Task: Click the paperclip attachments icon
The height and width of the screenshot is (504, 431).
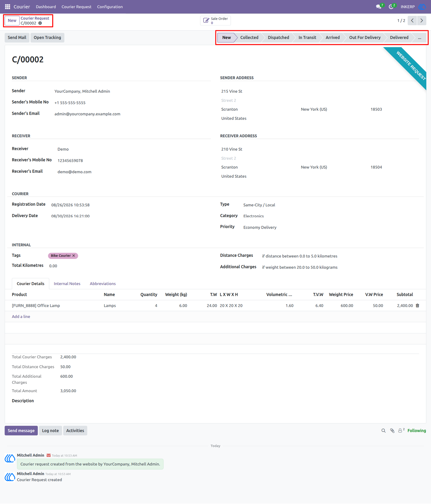Action: click(392, 430)
